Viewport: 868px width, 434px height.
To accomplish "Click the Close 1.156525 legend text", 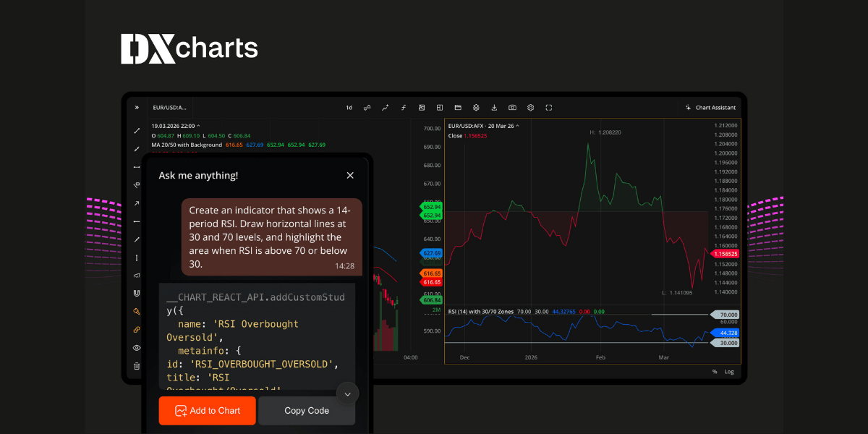I will pyautogui.click(x=468, y=135).
